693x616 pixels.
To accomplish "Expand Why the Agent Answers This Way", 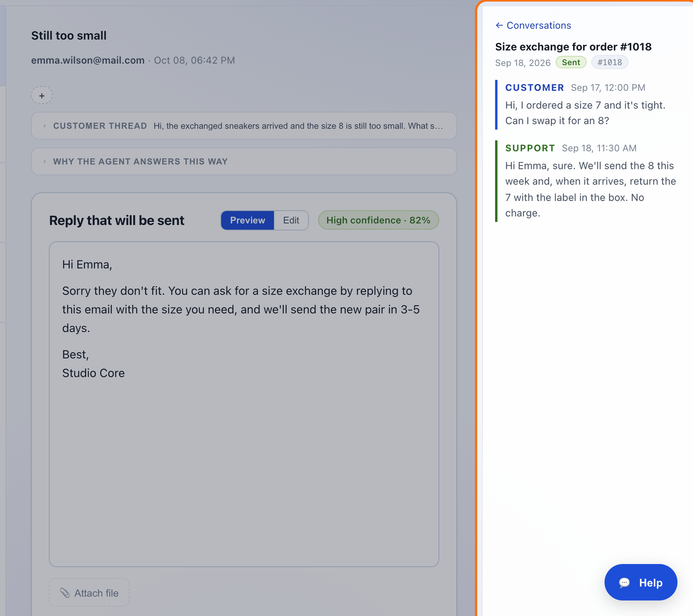I will pyautogui.click(x=244, y=161).
